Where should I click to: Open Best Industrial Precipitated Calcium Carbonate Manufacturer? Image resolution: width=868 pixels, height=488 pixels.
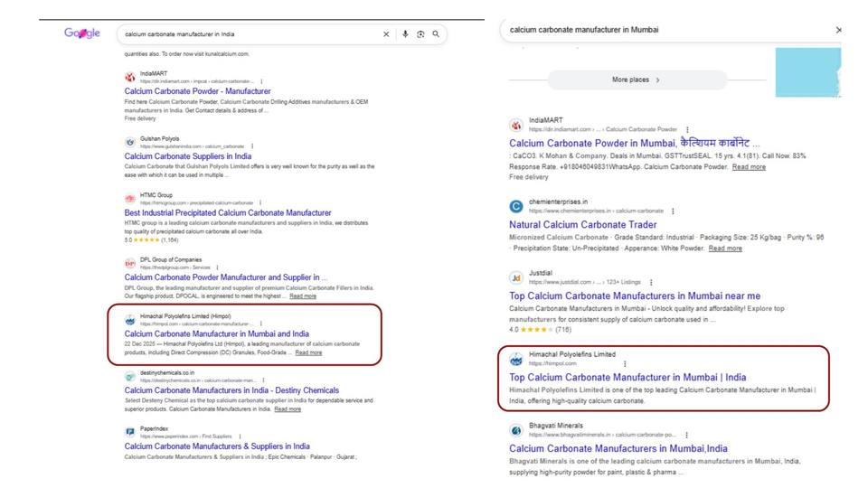pos(228,213)
